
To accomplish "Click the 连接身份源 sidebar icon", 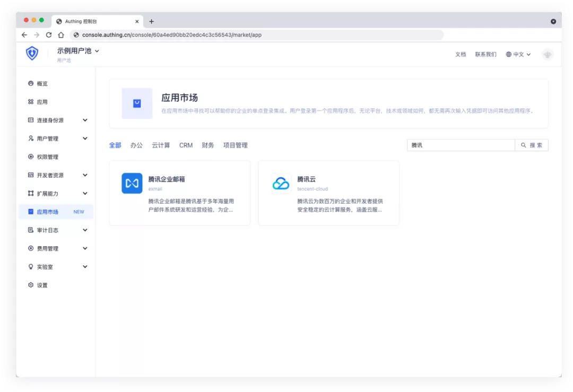I will 31,120.
